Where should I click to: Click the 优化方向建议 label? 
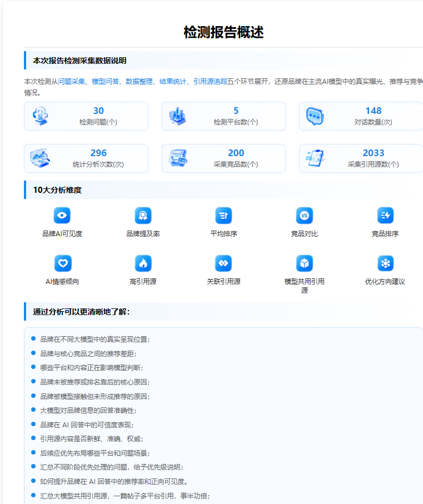385,282
